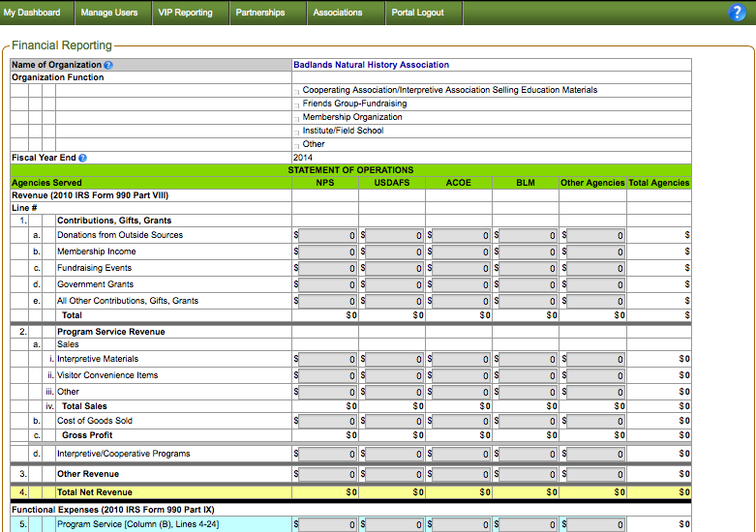Check Cooperating Association/Interpretive Association checkbox
This screenshot has height=532, width=756.
pyautogui.click(x=297, y=91)
